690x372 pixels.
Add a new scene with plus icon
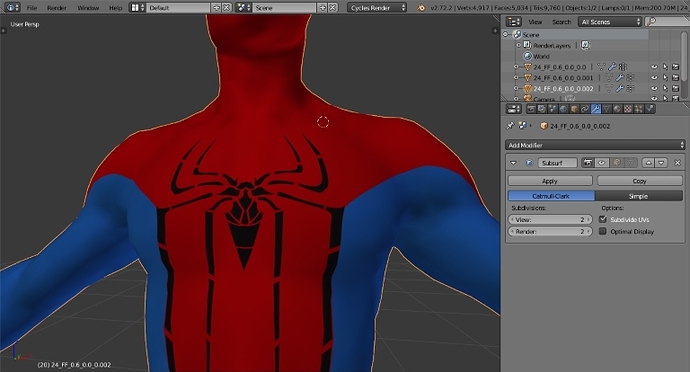(323, 7)
